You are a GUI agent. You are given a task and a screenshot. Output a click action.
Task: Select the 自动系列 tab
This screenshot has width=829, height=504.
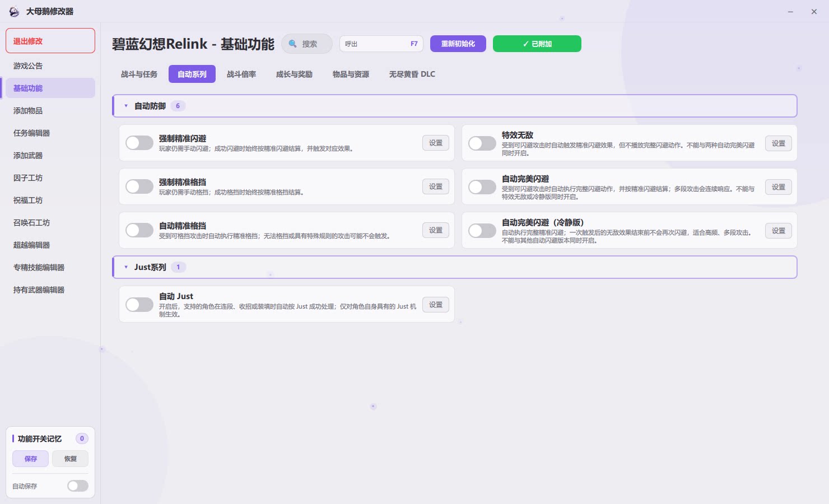(192, 74)
